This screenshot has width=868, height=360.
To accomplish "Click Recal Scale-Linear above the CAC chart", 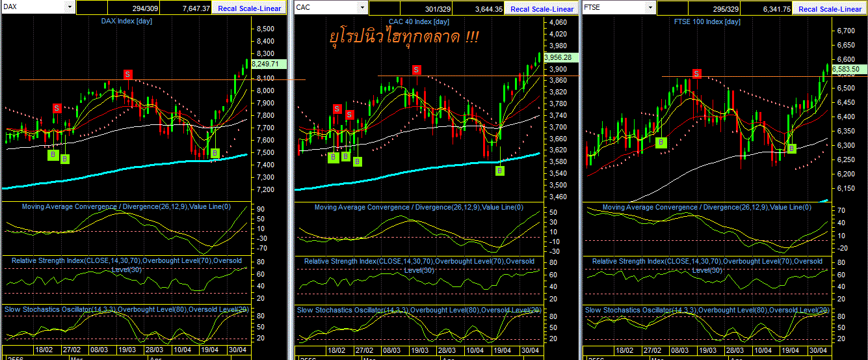I will click(x=542, y=9).
